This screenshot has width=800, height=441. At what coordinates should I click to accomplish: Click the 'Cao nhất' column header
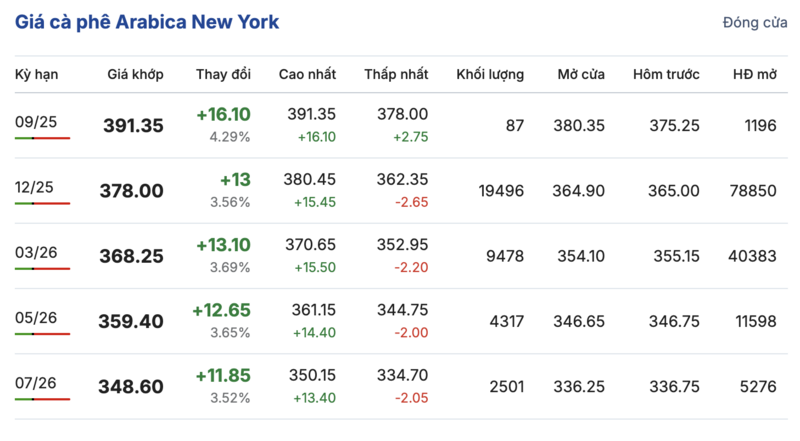(x=307, y=75)
